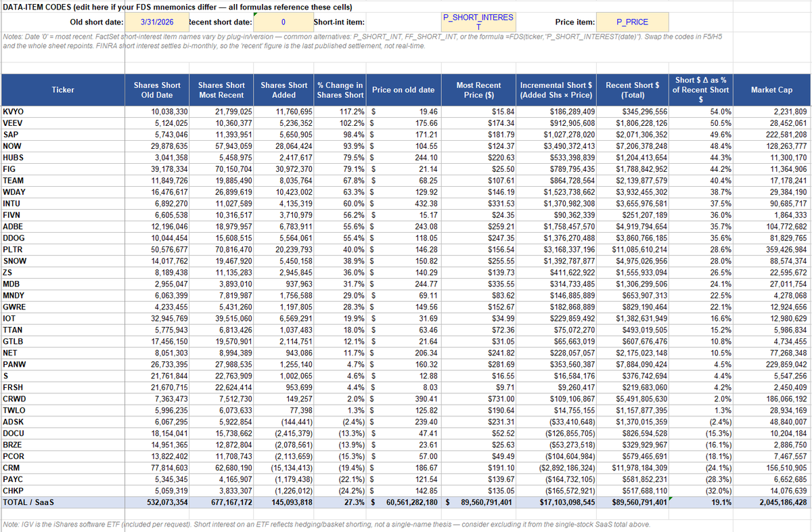812x532 pixels.
Task: Click the Ticker column header
Action: tap(63, 90)
